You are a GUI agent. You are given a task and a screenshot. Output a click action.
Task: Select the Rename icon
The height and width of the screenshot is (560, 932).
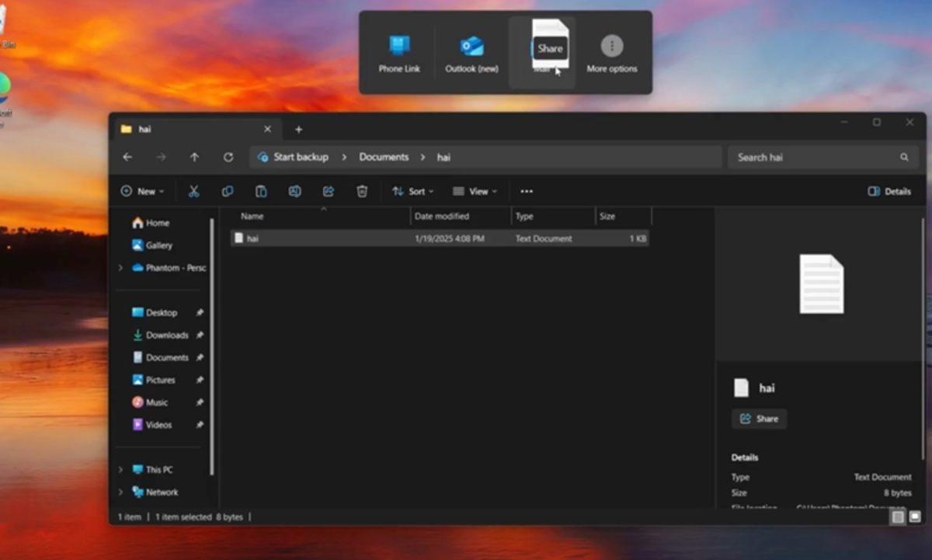[295, 191]
